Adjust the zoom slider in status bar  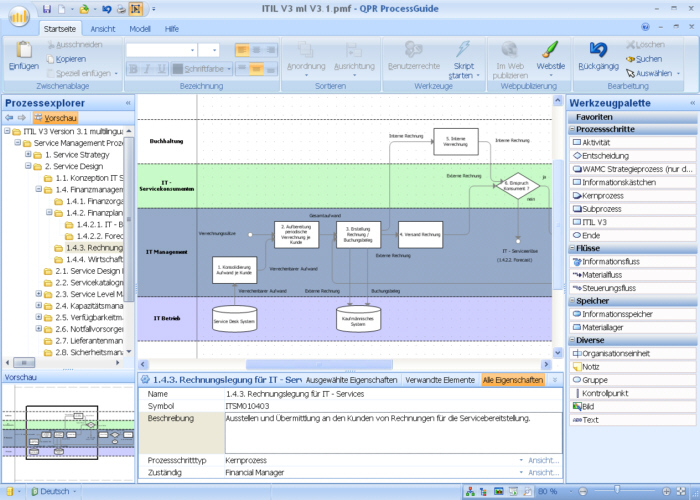pos(617,491)
